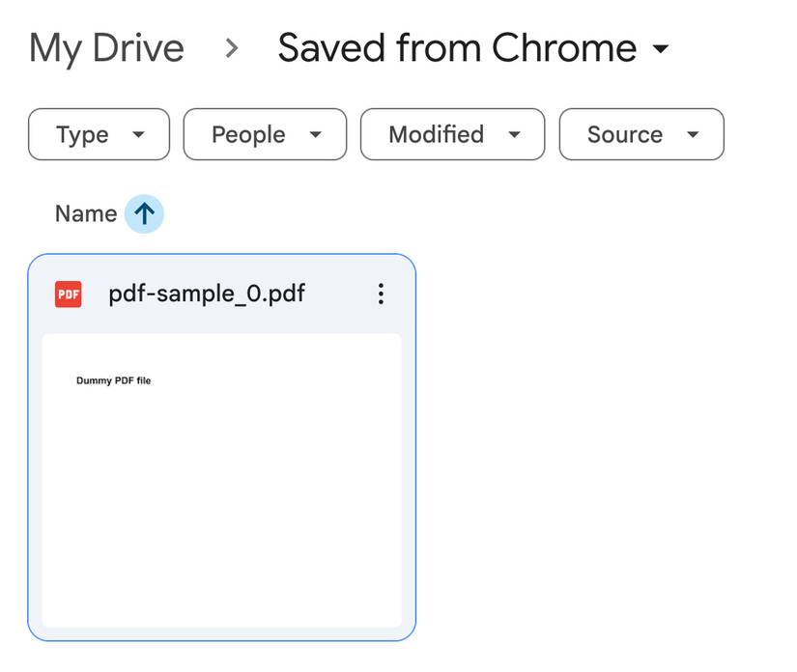The height and width of the screenshot is (672, 797).
Task: Open the three-dot more options menu
Action: pos(382,294)
